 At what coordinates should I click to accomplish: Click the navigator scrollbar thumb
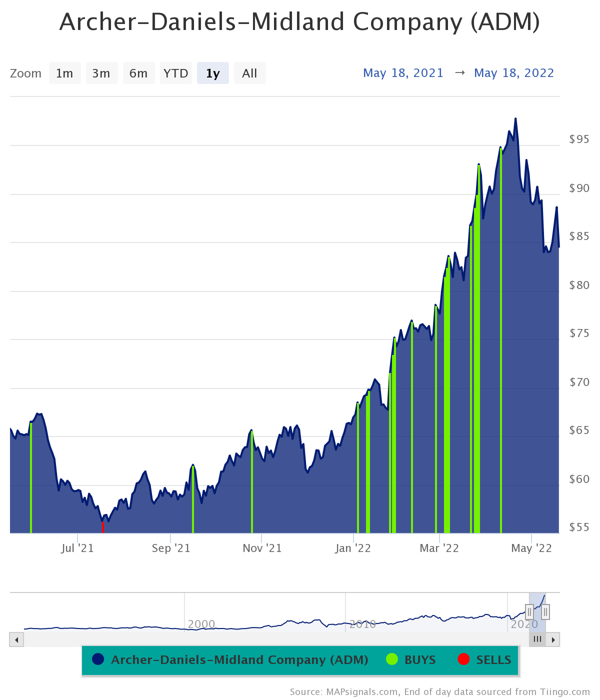click(537, 639)
